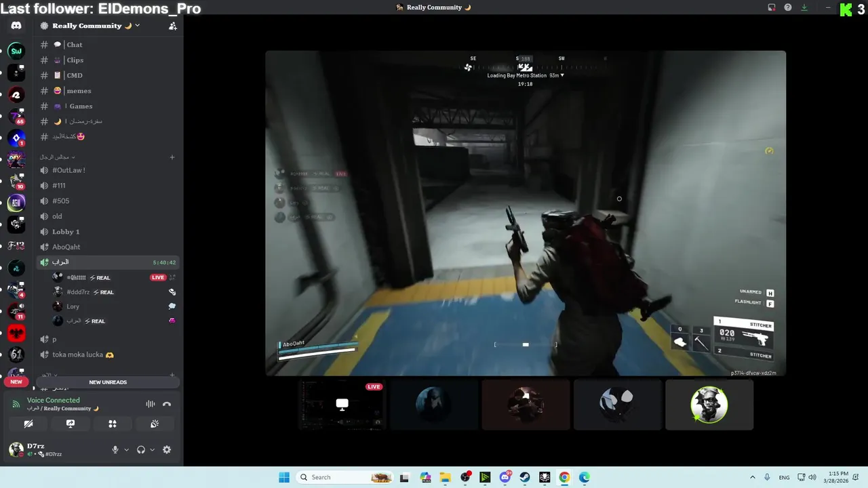Open microphone input options arrow
The height and width of the screenshot is (488, 868).
click(126, 450)
